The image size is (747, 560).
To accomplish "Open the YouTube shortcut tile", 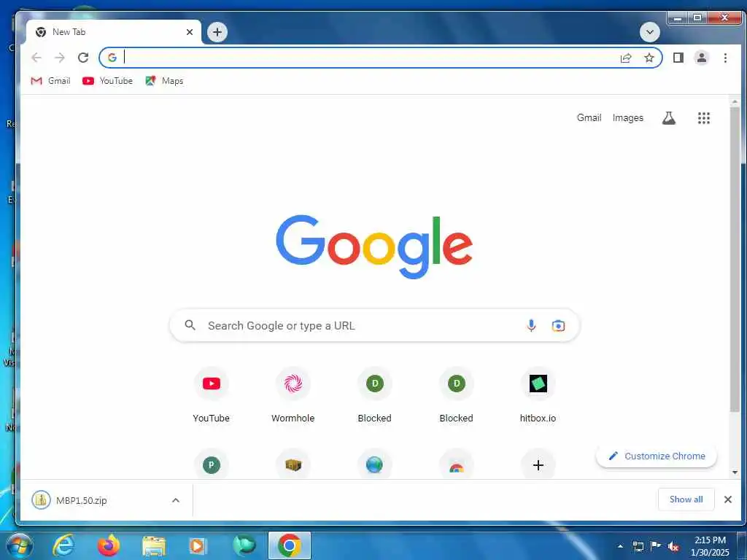I will (211, 395).
